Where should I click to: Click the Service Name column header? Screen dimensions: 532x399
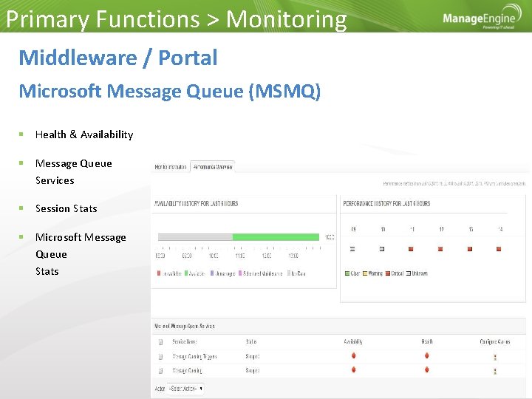pos(184,341)
